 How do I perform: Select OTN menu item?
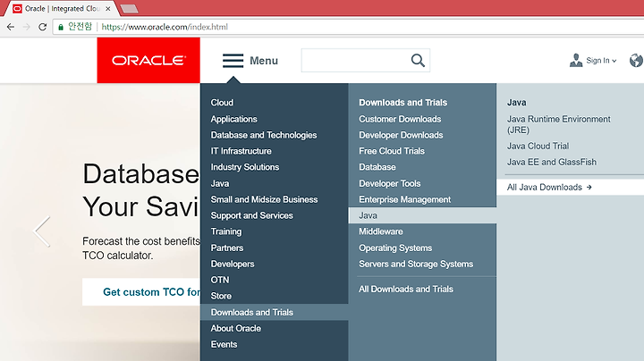[x=220, y=280]
